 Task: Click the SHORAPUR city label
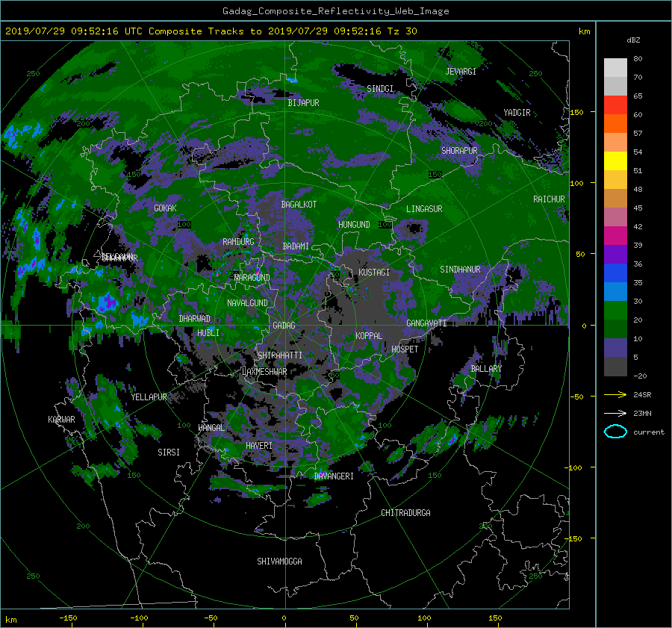459,150
